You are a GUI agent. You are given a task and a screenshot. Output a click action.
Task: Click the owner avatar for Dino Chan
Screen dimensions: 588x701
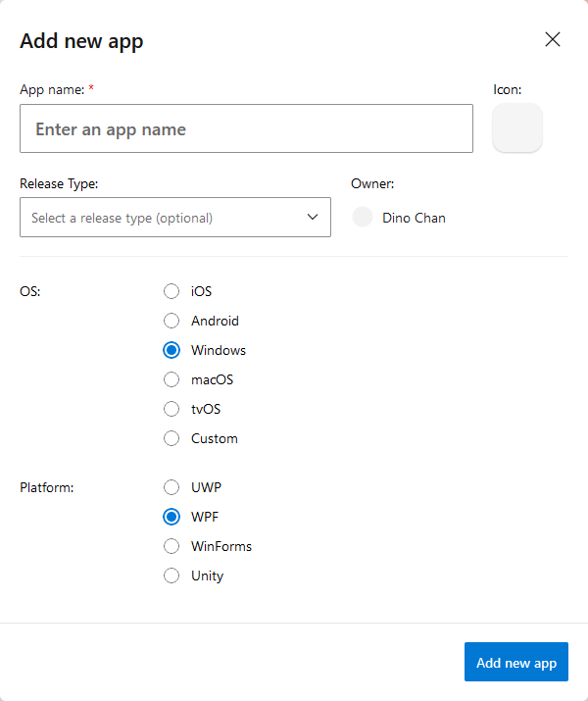[363, 217]
